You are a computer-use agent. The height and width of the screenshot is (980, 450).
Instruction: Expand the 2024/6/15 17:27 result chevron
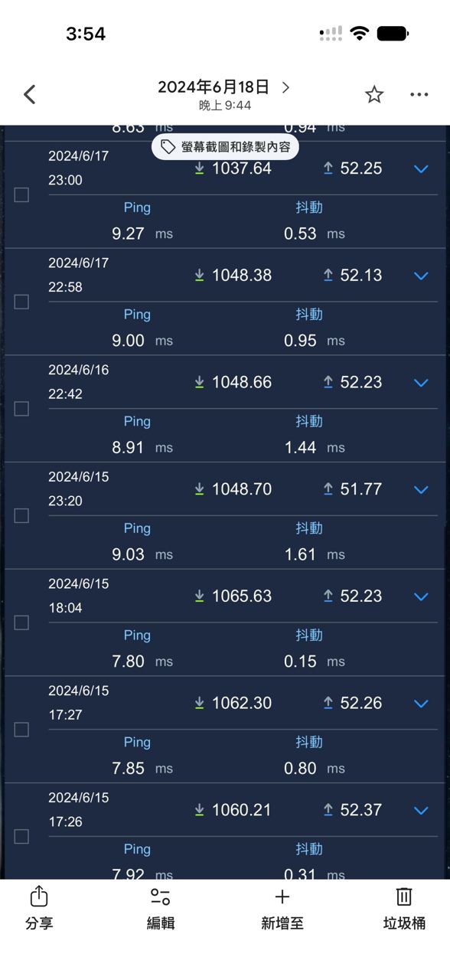[x=421, y=703]
